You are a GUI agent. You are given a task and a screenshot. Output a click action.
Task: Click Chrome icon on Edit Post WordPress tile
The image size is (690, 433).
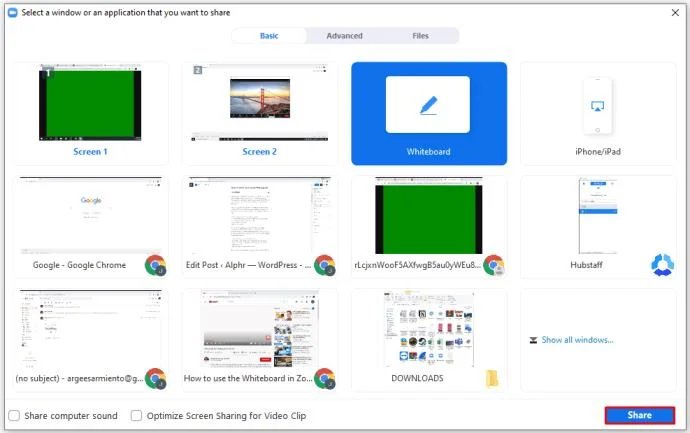point(324,265)
